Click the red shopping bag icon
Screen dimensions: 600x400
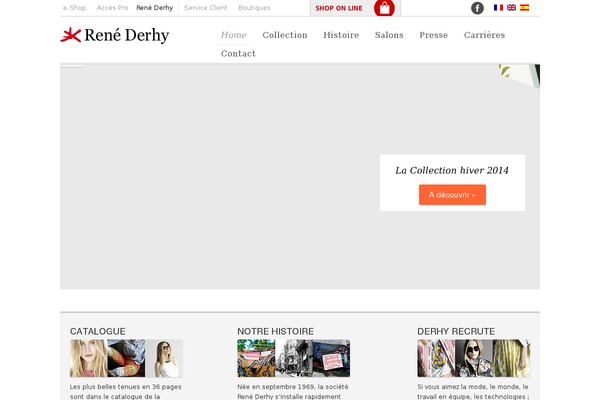click(x=384, y=8)
